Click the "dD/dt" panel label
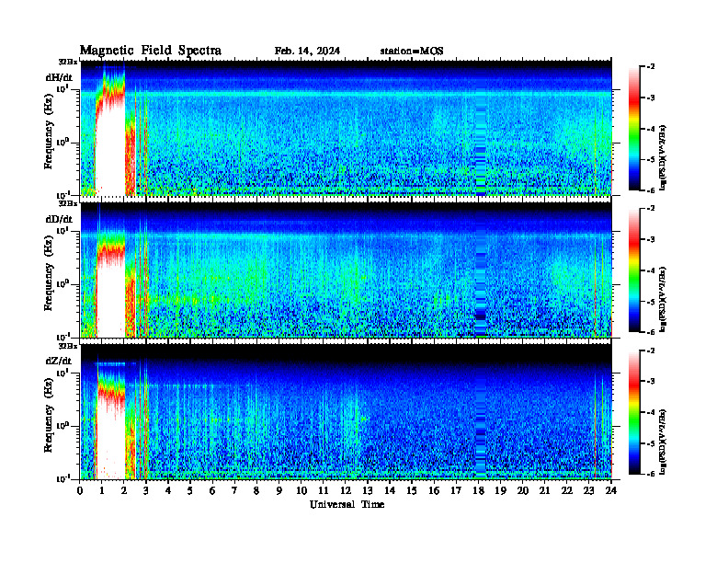 tap(59, 219)
